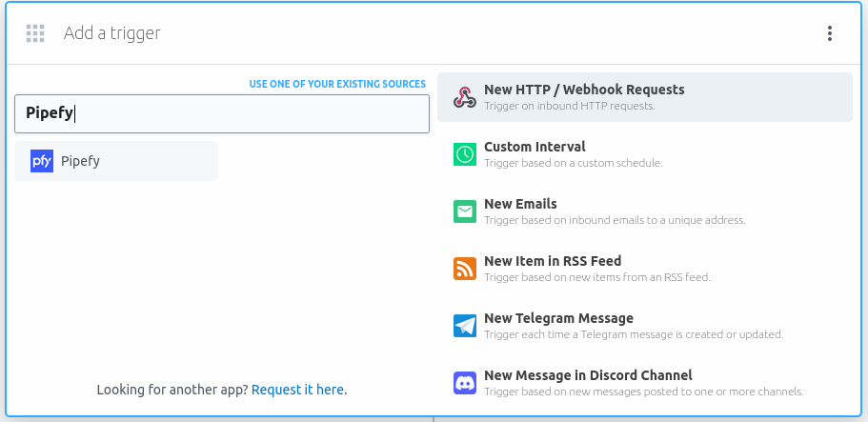Click the Discord logo icon
Image resolution: width=868 pixels, height=422 pixels.
(464, 383)
